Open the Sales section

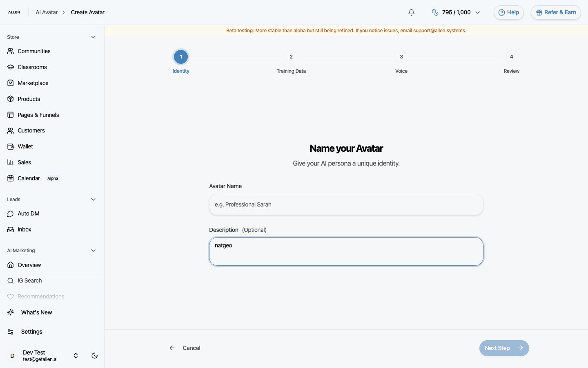pos(24,162)
